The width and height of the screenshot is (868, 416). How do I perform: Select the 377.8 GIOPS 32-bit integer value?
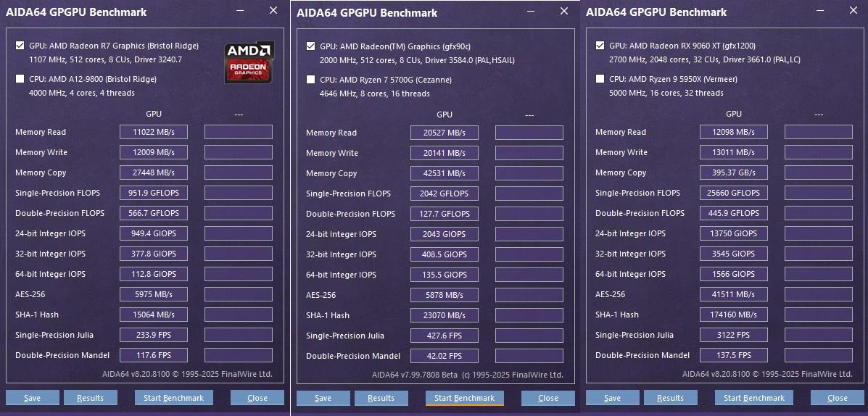154,254
